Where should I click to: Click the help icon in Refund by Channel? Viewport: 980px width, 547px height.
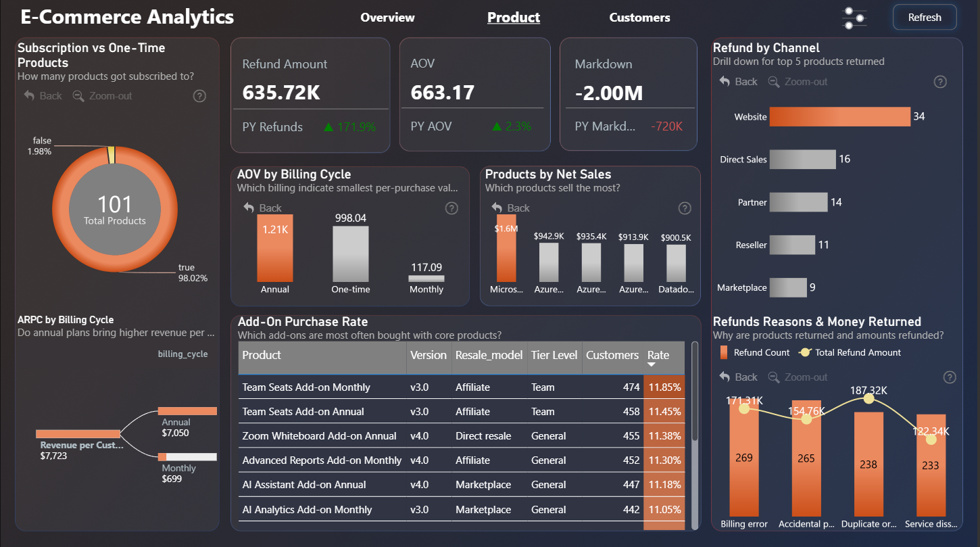(940, 82)
